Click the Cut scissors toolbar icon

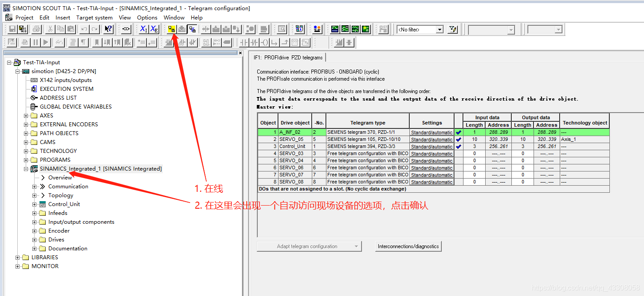coord(51,29)
